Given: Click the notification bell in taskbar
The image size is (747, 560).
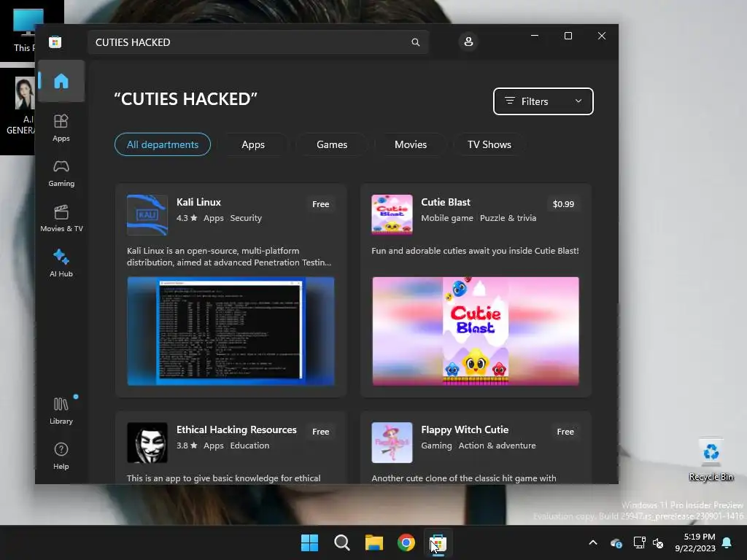Looking at the screenshot, I should click(727, 542).
